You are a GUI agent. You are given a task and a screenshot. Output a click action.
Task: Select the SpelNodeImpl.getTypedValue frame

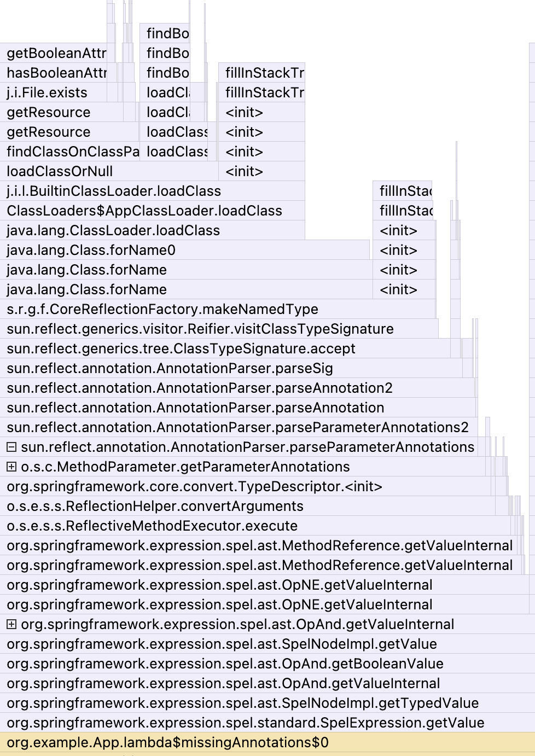[x=267, y=703]
